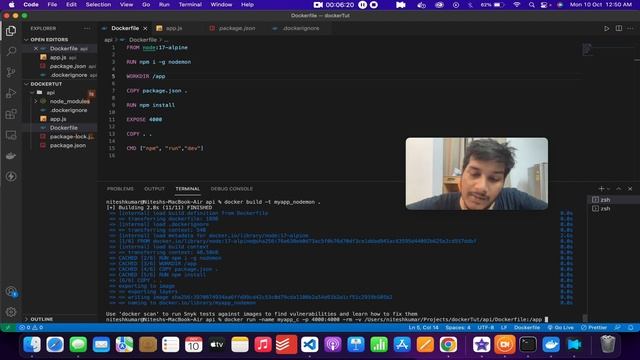Show the Problems panel tab
640x360 pixels.
coord(120,189)
